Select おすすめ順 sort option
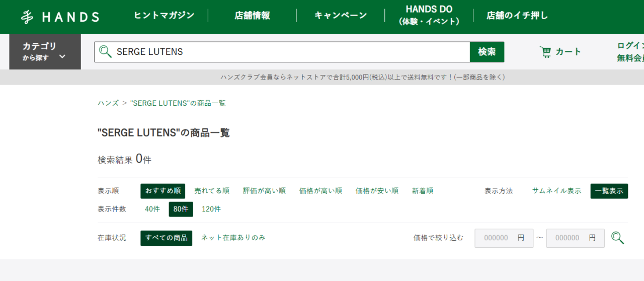Screen dimensions: 644x281 tap(163, 191)
